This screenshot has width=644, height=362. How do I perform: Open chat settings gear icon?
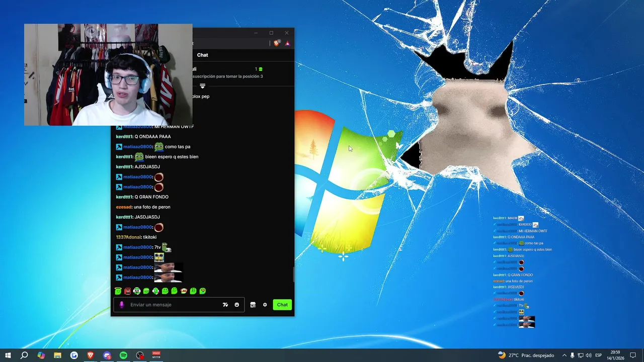click(x=265, y=305)
